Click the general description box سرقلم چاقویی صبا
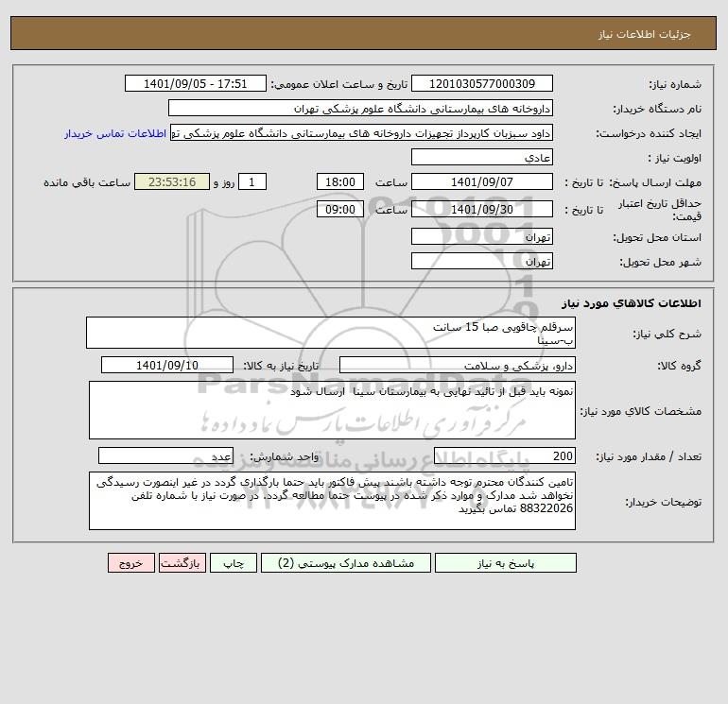 click(331, 334)
